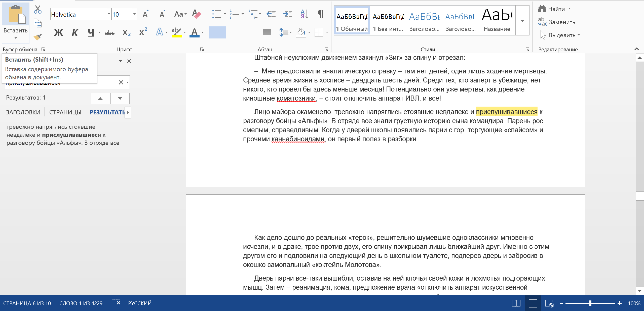Decrease font size with the shrink-font icon
Screen dimensions: 644x311
point(162,14)
